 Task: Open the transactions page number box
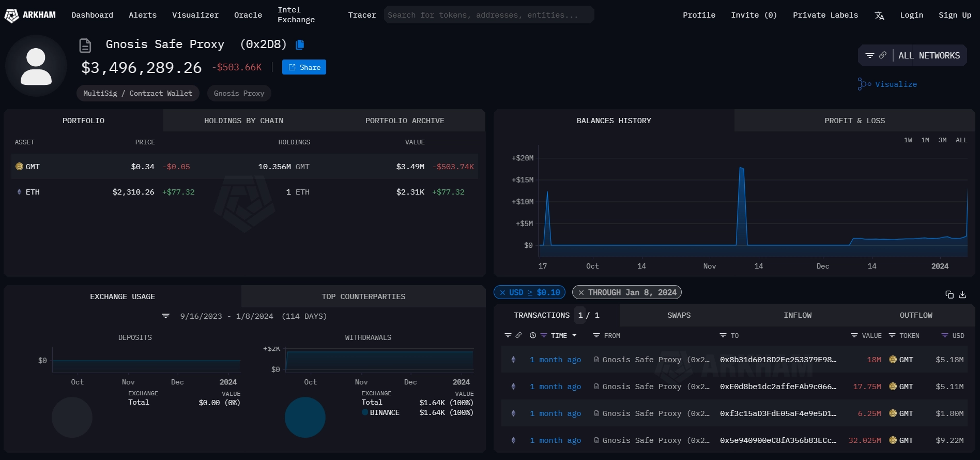(x=580, y=315)
